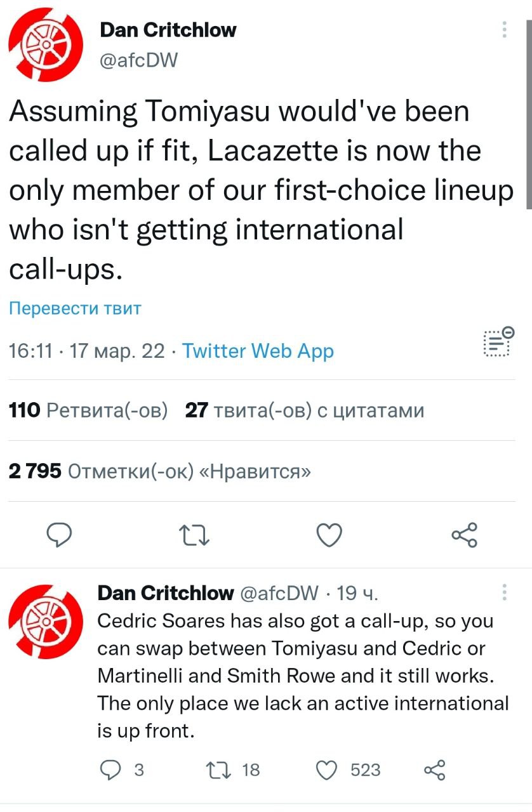Open the Twitter Web App source link
532x812 pixels.
pyautogui.click(x=258, y=351)
